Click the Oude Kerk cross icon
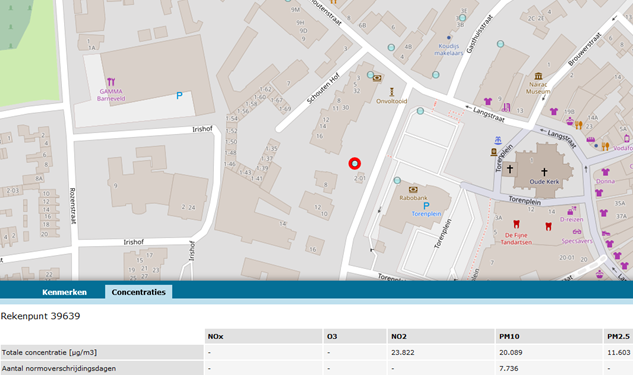 [x=544, y=172]
